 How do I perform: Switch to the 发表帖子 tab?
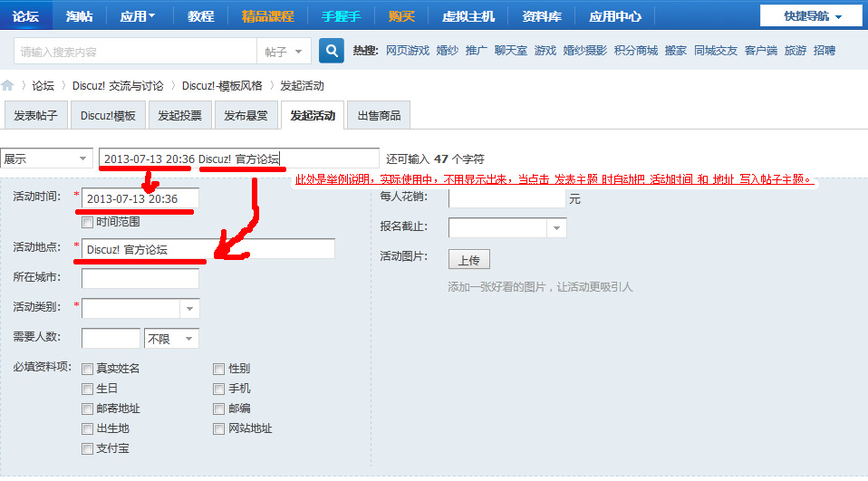35,116
